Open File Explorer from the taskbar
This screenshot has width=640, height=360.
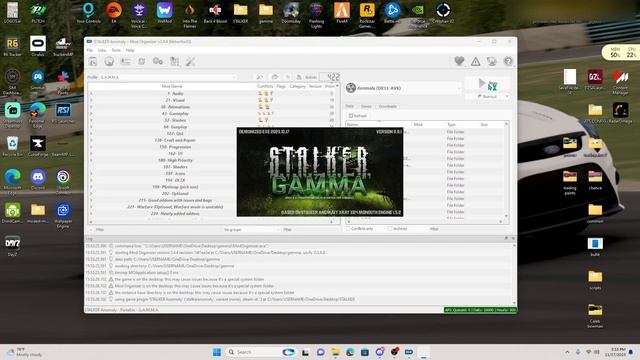335,352
